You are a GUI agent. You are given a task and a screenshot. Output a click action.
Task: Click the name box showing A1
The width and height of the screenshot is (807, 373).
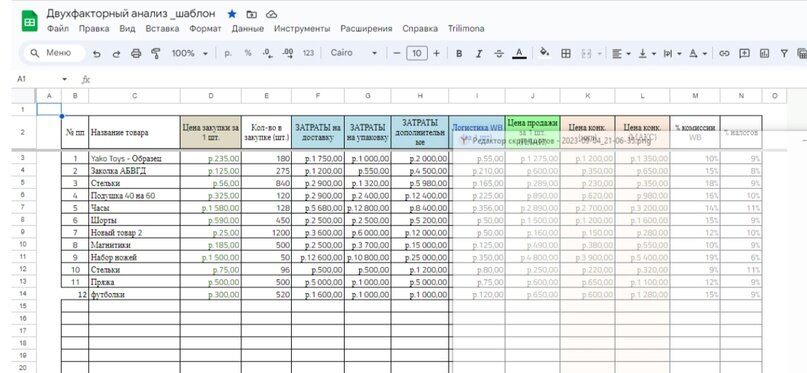point(37,79)
